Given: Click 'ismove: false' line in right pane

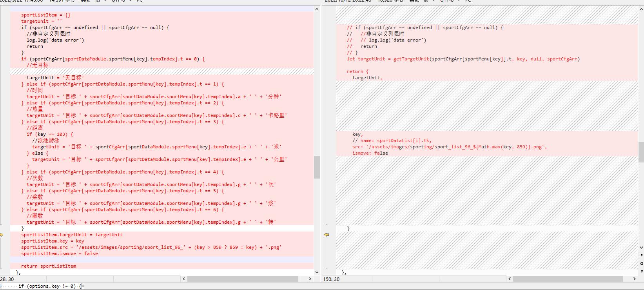Looking at the screenshot, I should [370, 153].
